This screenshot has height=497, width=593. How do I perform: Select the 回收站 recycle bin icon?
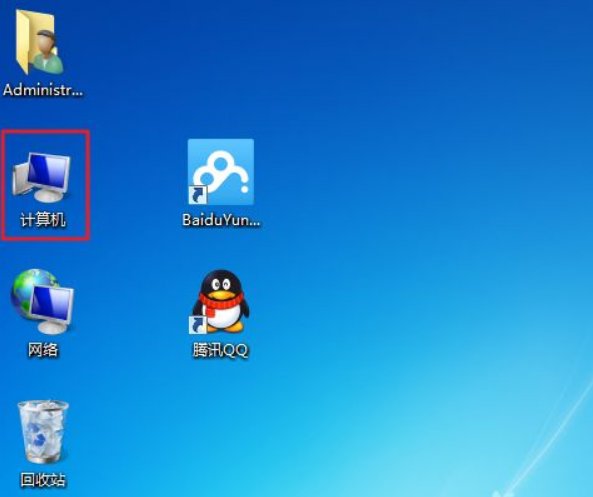tap(43, 432)
